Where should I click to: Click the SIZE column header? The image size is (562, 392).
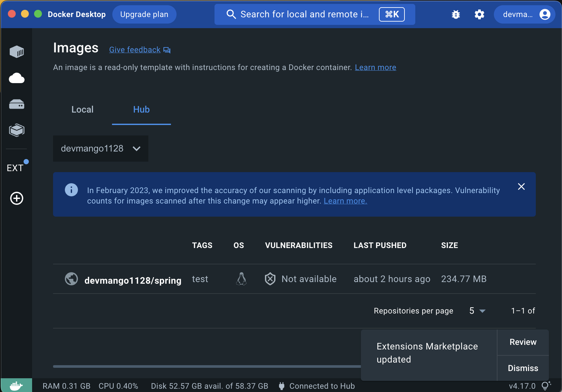pos(449,245)
